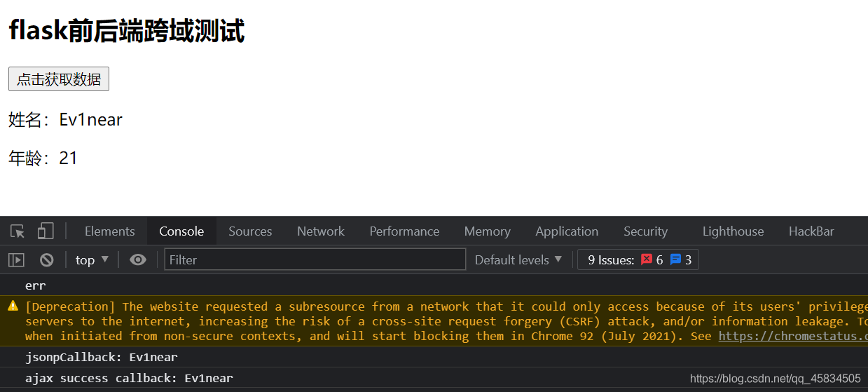Click the [Deprecation] warning message text
The image size is (868, 392).
pyautogui.click(x=446, y=321)
